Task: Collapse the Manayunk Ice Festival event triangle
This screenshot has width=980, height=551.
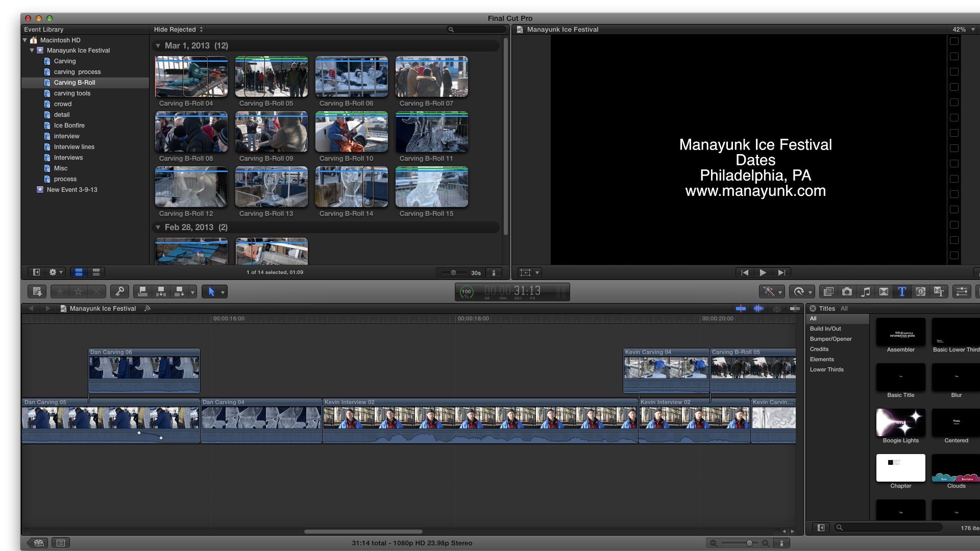Action: tap(32, 51)
